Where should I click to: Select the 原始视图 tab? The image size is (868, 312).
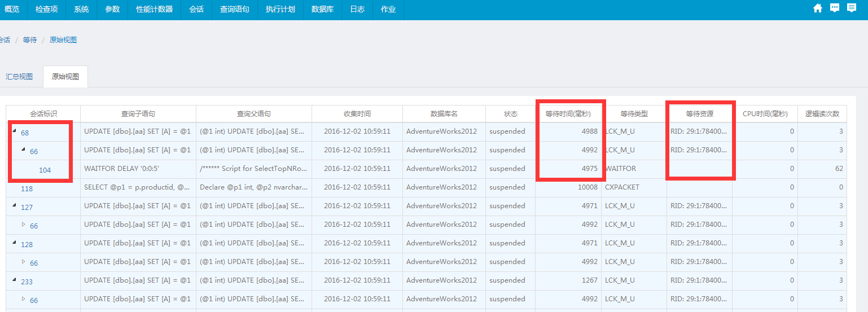(x=65, y=77)
